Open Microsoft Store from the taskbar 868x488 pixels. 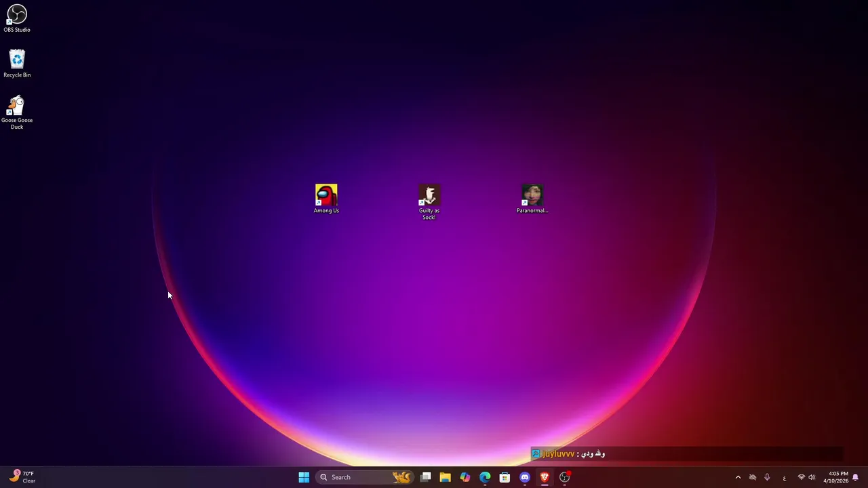[x=505, y=477]
